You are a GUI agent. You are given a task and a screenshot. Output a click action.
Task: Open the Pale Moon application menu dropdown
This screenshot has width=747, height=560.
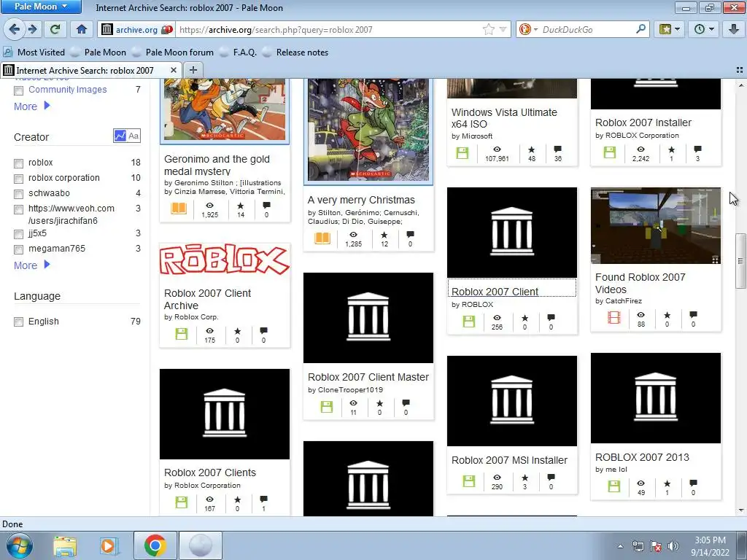tap(41, 7)
